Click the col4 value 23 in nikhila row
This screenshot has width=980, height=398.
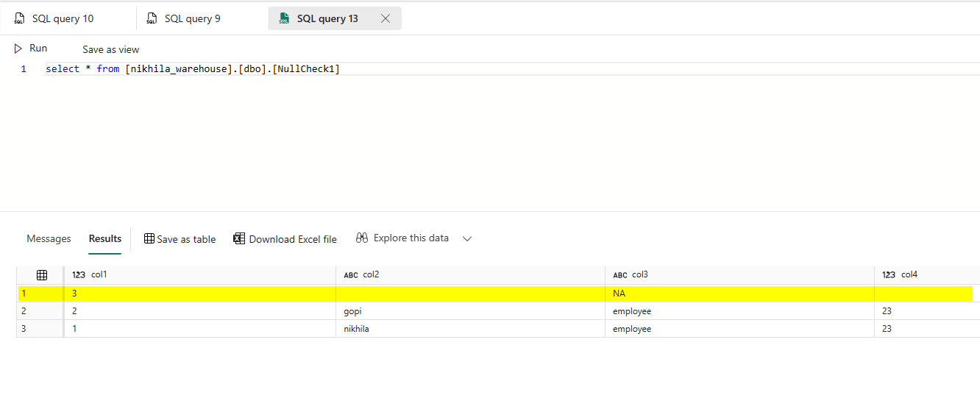tap(927, 329)
